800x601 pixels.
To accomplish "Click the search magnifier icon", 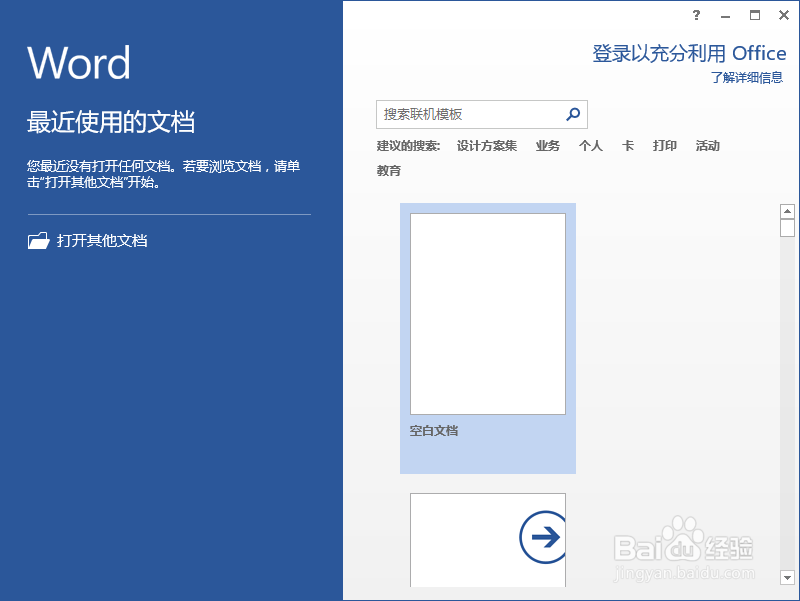I will (573, 114).
